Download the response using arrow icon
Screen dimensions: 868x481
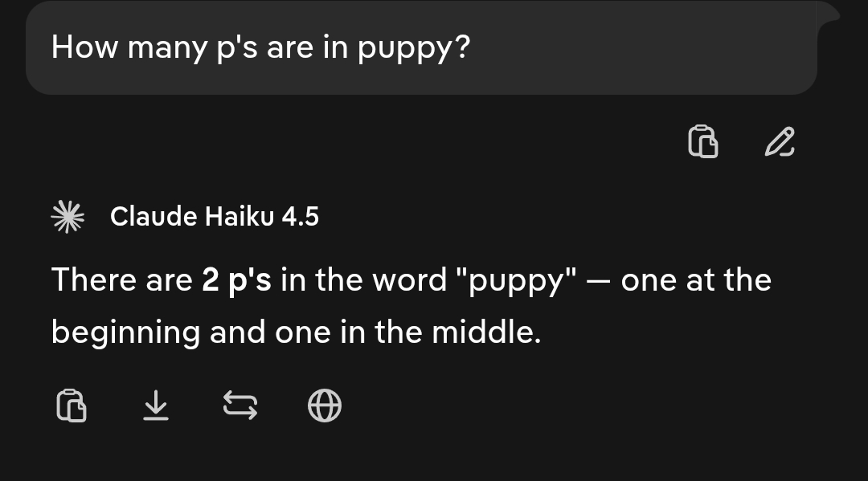click(x=156, y=406)
